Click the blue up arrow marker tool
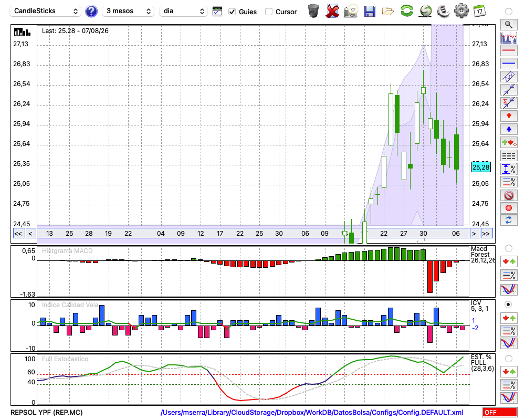 coord(509,129)
